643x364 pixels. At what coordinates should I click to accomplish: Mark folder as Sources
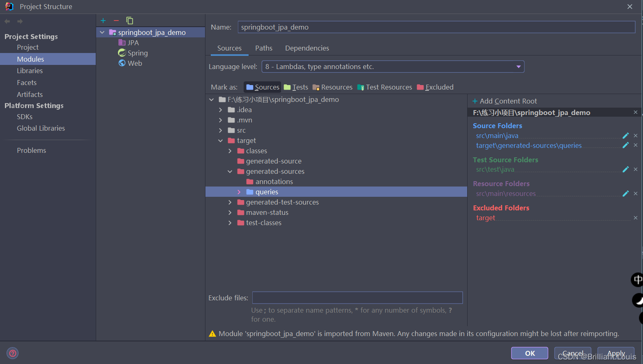tap(263, 87)
